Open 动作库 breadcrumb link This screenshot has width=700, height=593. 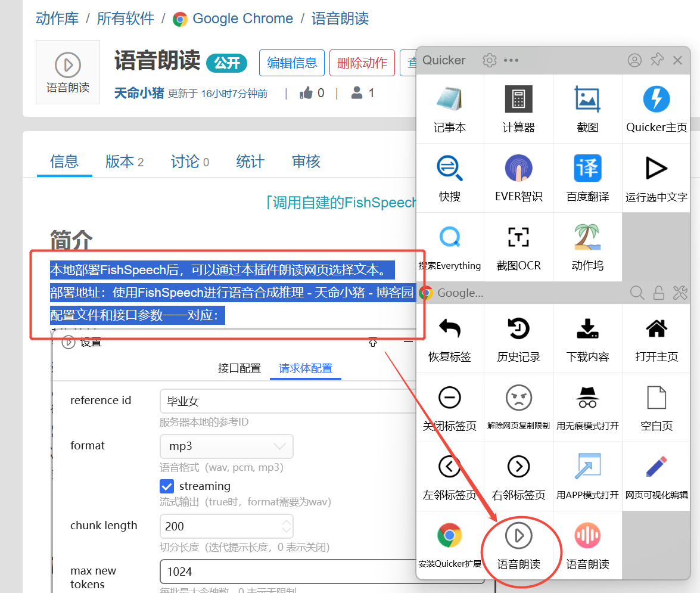click(x=57, y=18)
